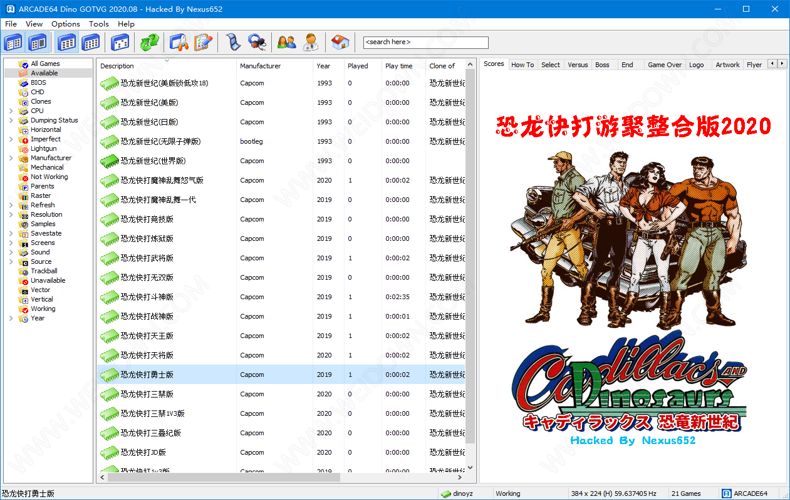This screenshot has width=790, height=500.
Task: Open the clipboard checklist audit icon
Action: coord(203,43)
